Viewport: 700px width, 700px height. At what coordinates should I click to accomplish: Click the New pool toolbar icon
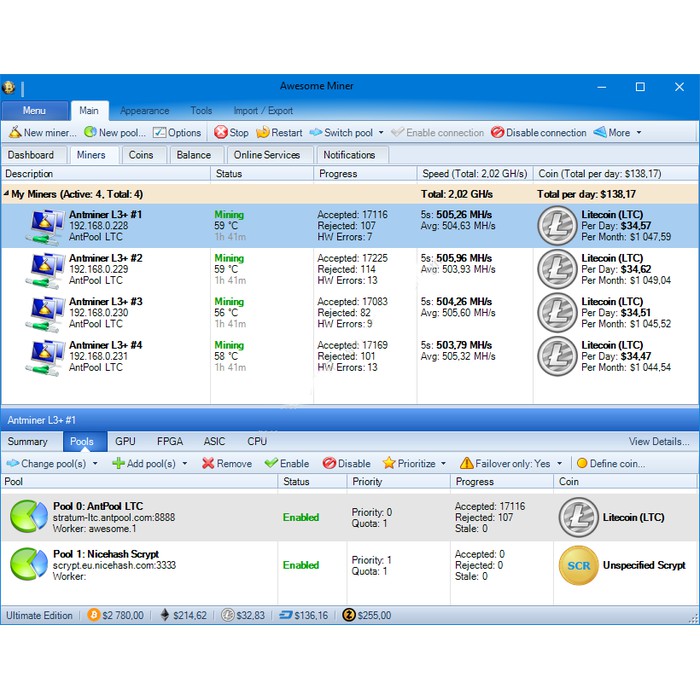click(90, 133)
